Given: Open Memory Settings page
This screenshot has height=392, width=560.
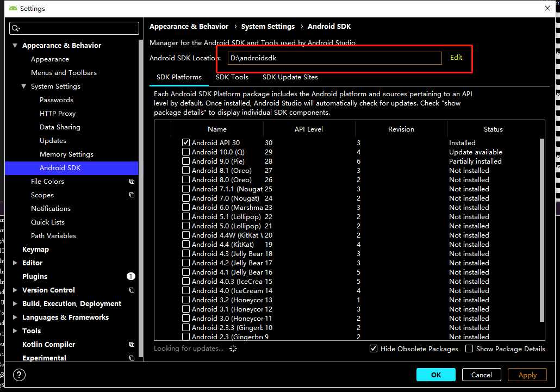Looking at the screenshot, I should (x=66, y=154).
